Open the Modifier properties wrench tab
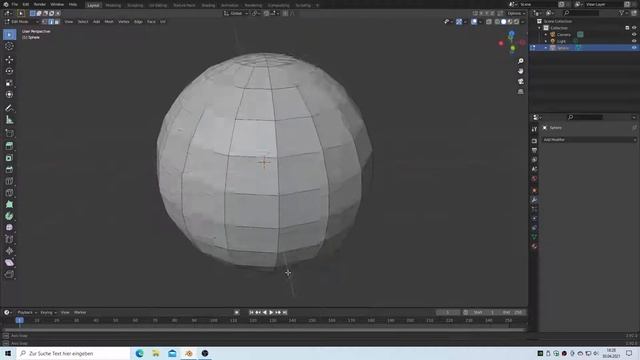640x360 pixels. pyautogui.click(x=534, y=200)
